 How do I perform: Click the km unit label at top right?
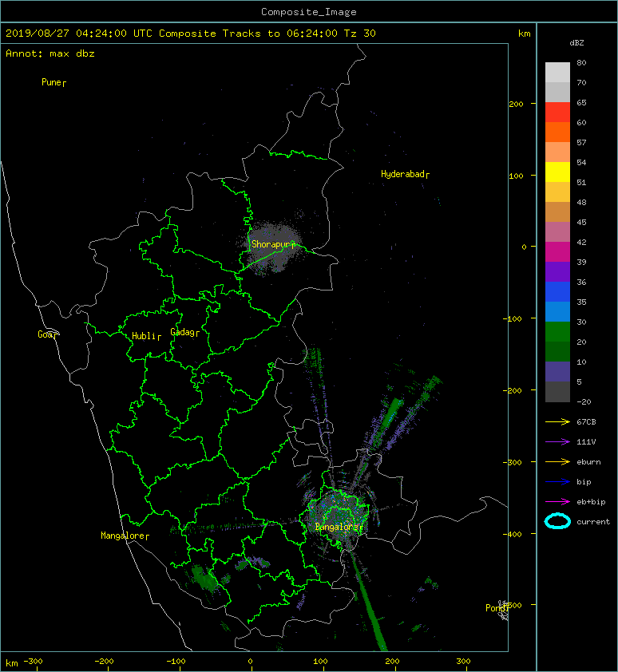click(524, 34)
